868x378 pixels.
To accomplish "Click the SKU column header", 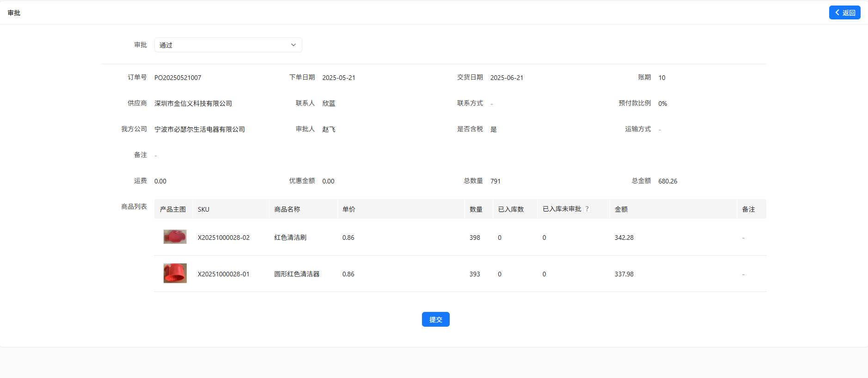I will (x=231, y=209).
